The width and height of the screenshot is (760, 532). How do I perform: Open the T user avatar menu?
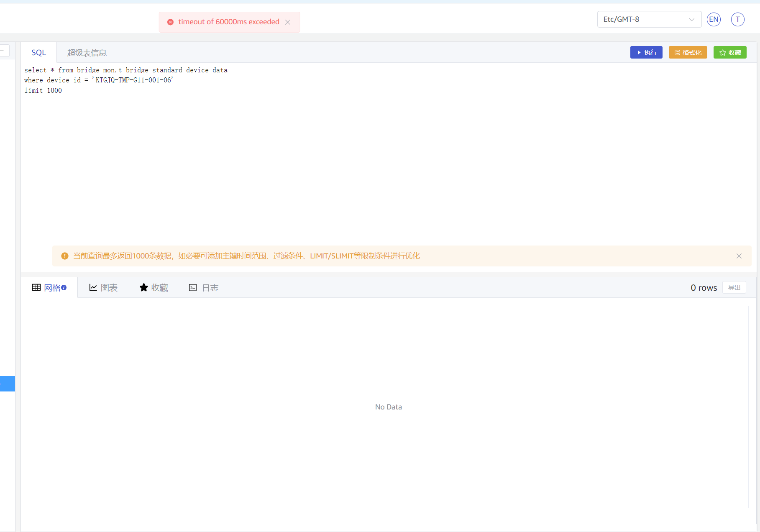tap(737, 19)
